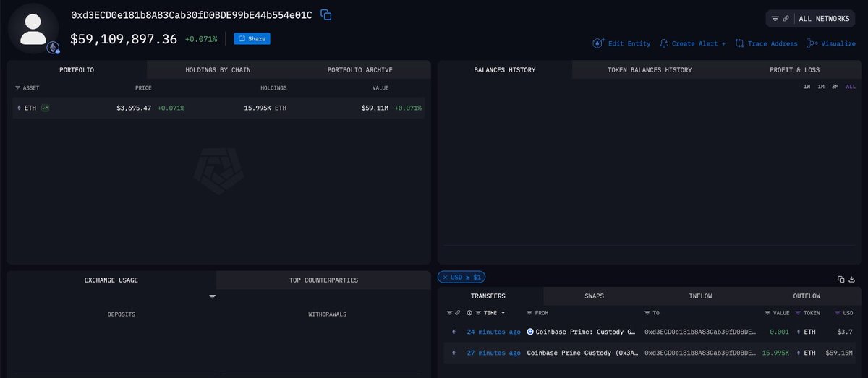Click the recipient address in the 24 minutes row

(x=701, y=332)
